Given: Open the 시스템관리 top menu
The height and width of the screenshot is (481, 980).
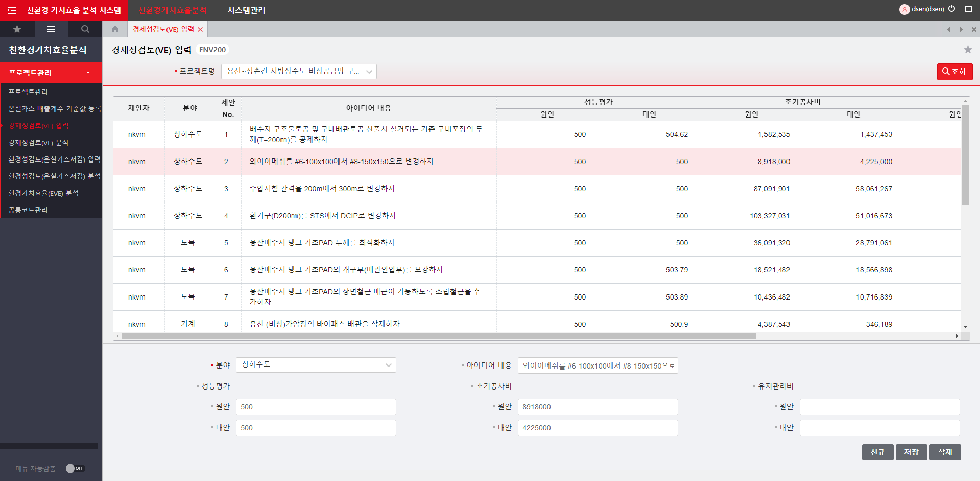Looking at the screenshot, I should pyautogui.click(x=246, y=10).
